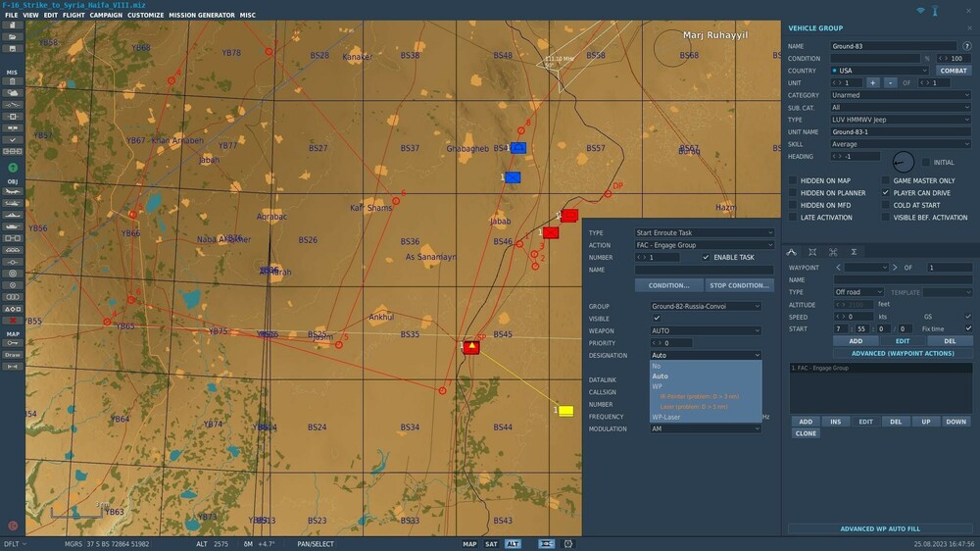This screenshot has width=980, height=551.
Task: Open the briefing clipboard icon under MIS
Action: [x=12, y=81]
